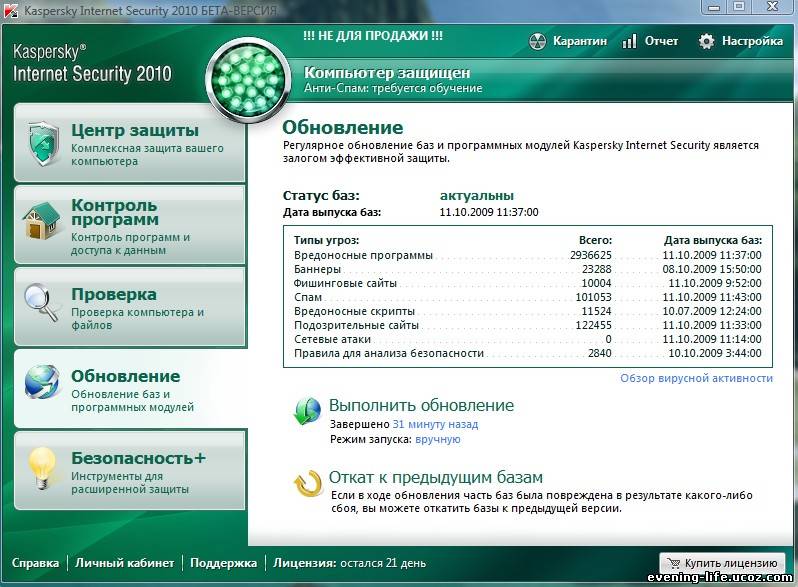Open the Отчет report link
The height and width of the screenshot is (587, 798).
[x=661, y=41]
